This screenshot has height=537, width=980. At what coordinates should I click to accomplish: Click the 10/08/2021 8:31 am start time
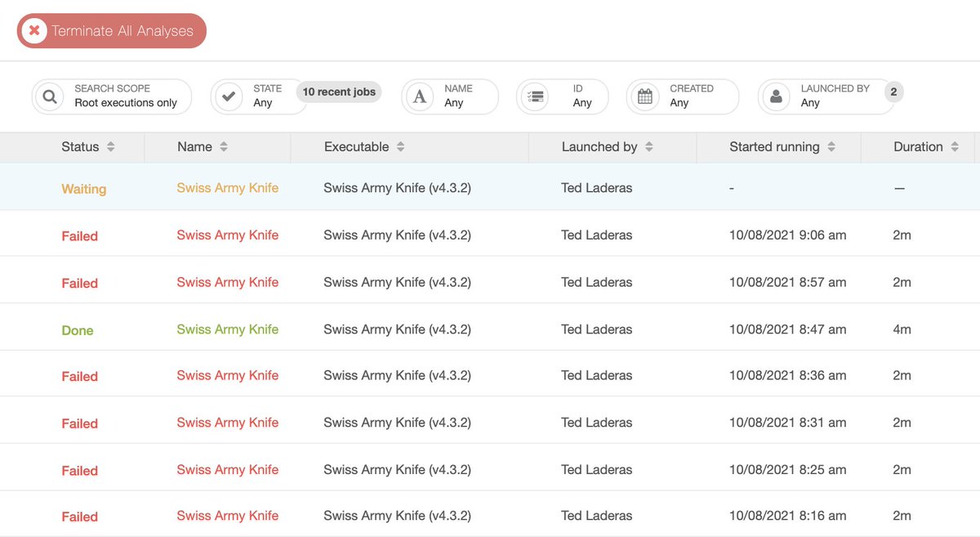click(x=788, y=423)
